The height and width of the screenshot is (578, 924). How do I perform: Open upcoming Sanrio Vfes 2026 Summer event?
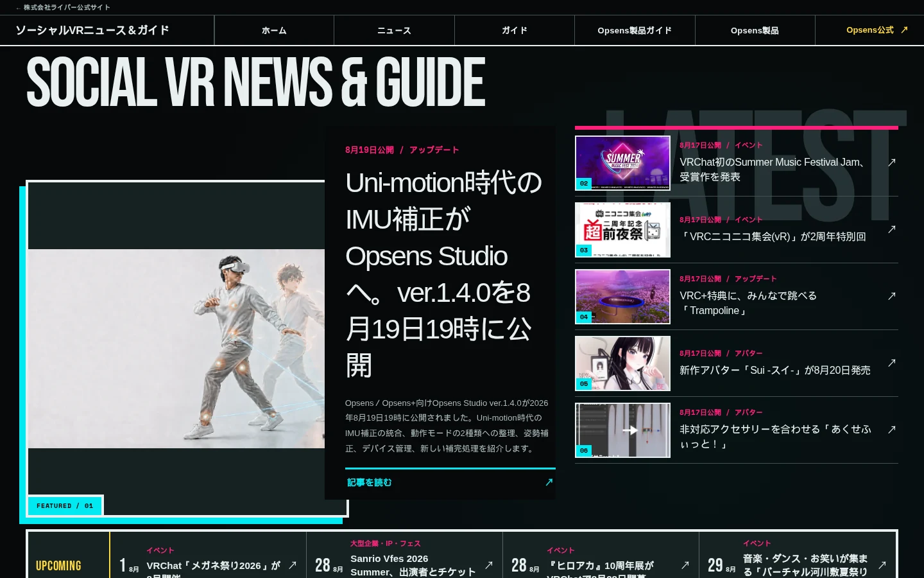click(413, 565)
